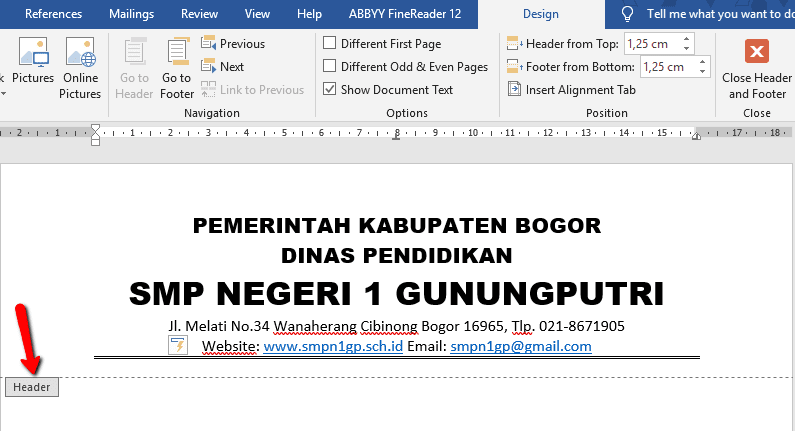Screen dimensions: 795x431
Task: Open the ABBYY FineReader 12 tab
Action: 405,14
